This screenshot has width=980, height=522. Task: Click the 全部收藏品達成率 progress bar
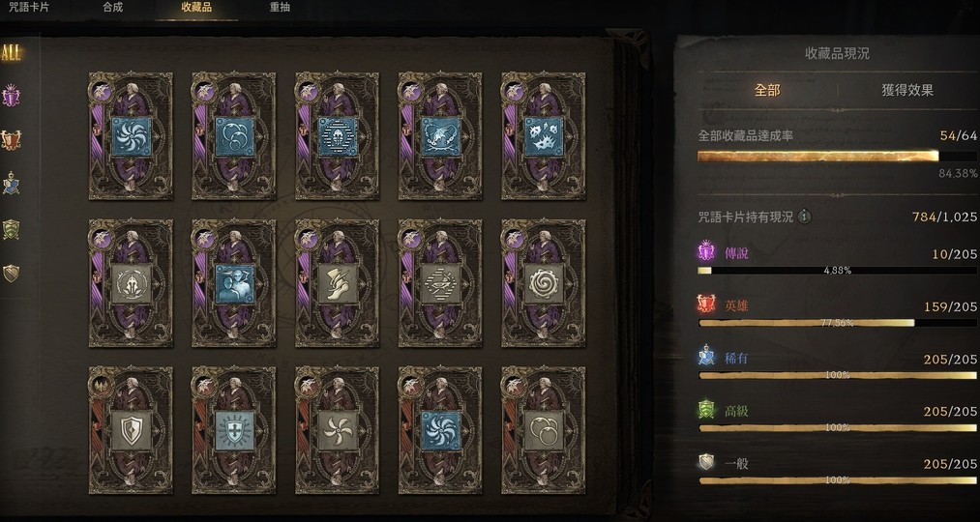click(x=837, y=156)
